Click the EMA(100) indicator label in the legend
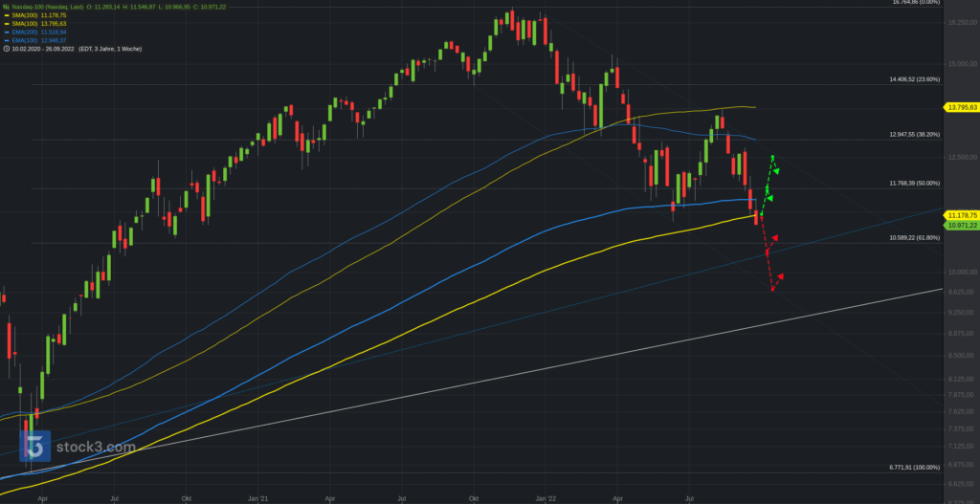Viewport: 980px width, 504px height. click(25, 40)
